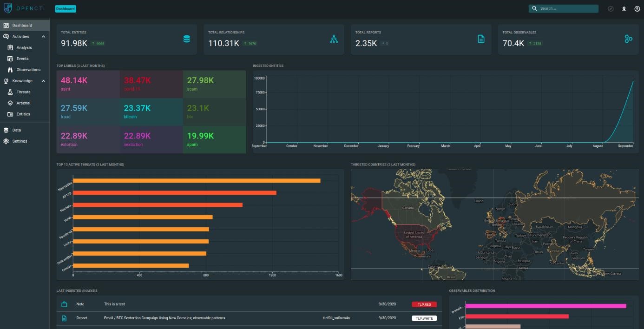Click the Dashboard breadcrumb button
Image resolution: width=644 pixels, height=329 pixels.
pyautogui.click(x=66, y=9)
